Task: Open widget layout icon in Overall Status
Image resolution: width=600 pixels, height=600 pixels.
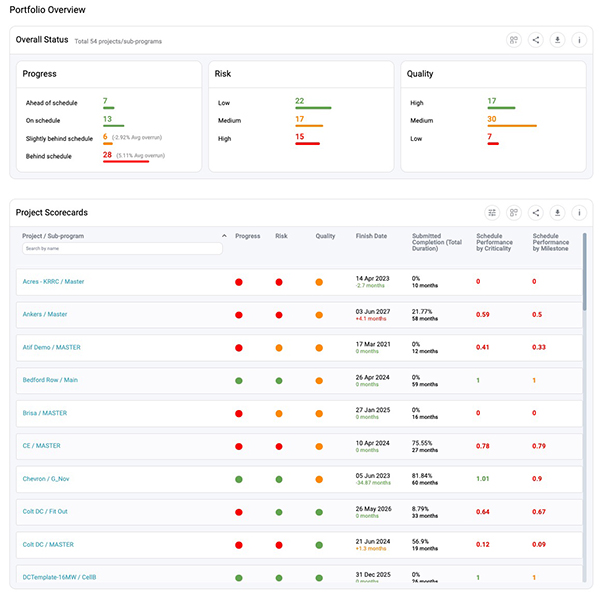Action: [x=514, y=40]
